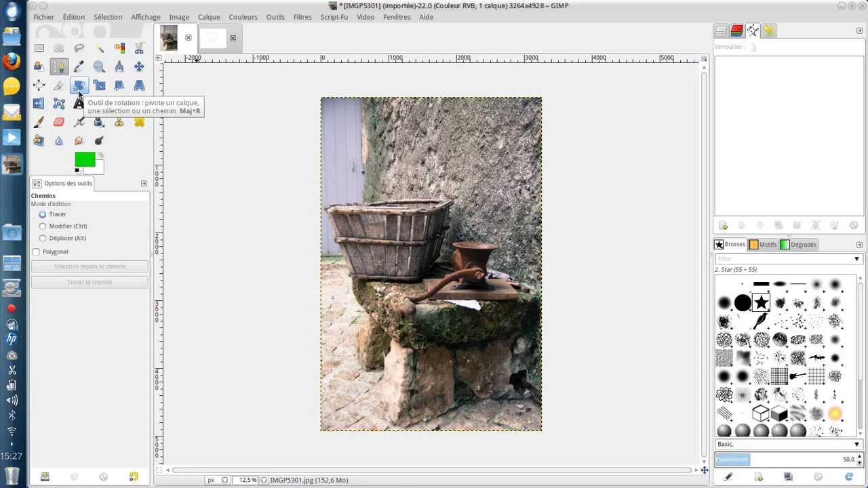
Task: Click the Espacement brush spacing slider
Action: (x=785, y=460)
